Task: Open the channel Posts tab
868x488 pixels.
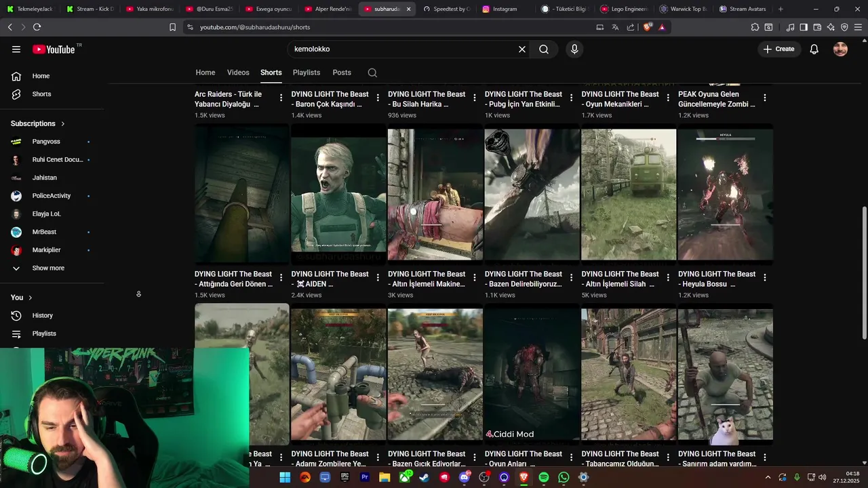Action: click(x=342, y=73)
